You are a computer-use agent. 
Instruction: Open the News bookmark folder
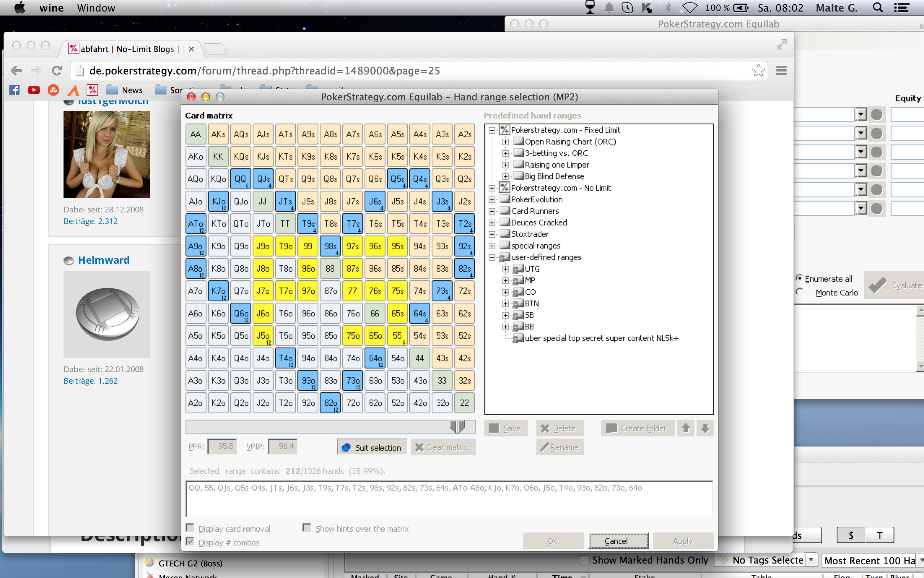[125, 90]
